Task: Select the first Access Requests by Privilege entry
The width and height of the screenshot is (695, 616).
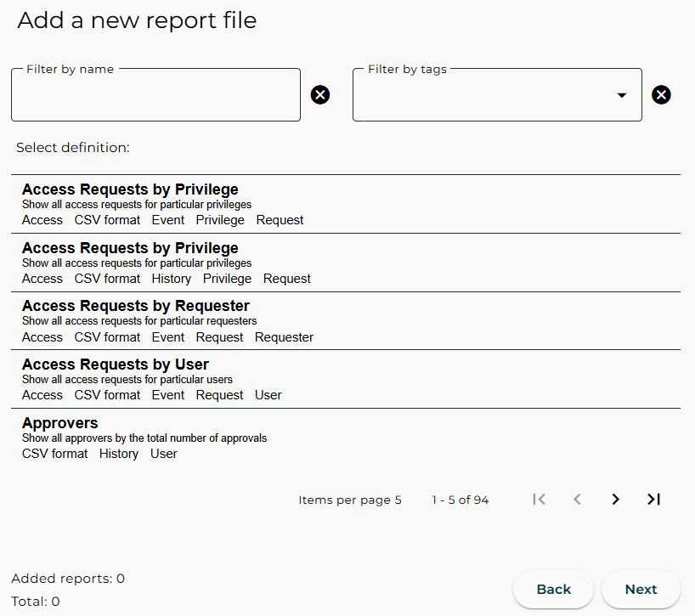Action: (x=130, y=189)
